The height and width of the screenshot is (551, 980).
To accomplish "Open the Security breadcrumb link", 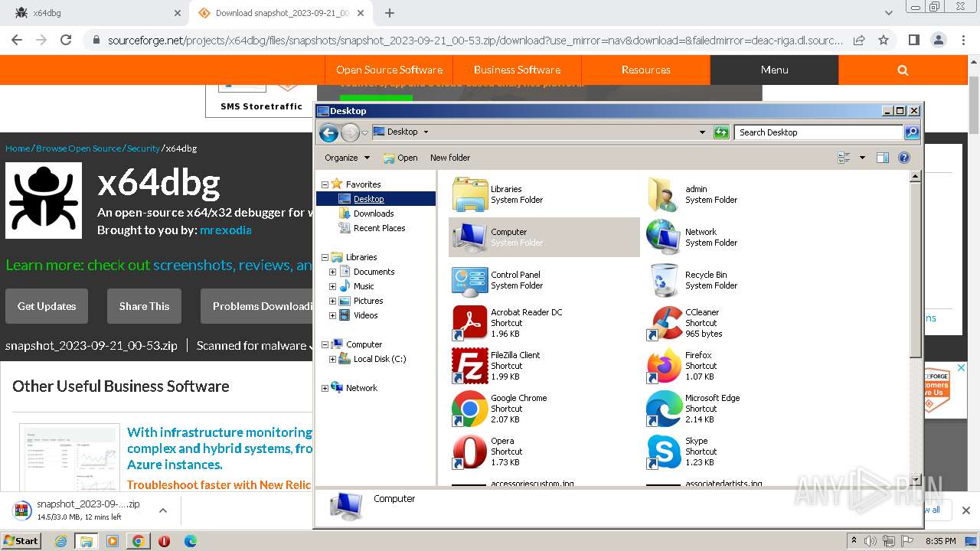I will (143, 148).
